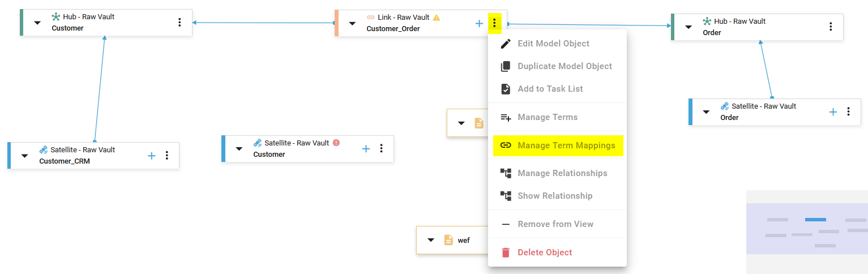Expand the Customer hub node arrow
Screen dimensions: 868x274
coord(37,23)
